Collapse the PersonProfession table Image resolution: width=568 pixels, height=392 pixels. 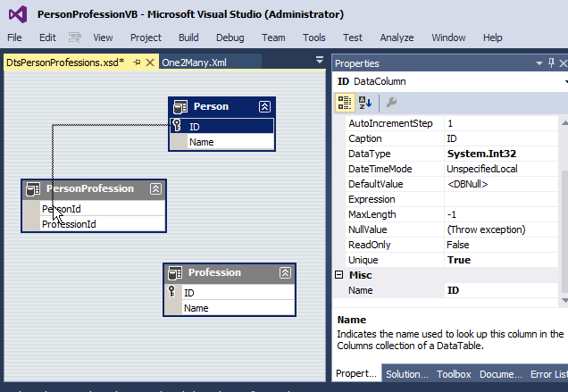click(x=155, y=188)
